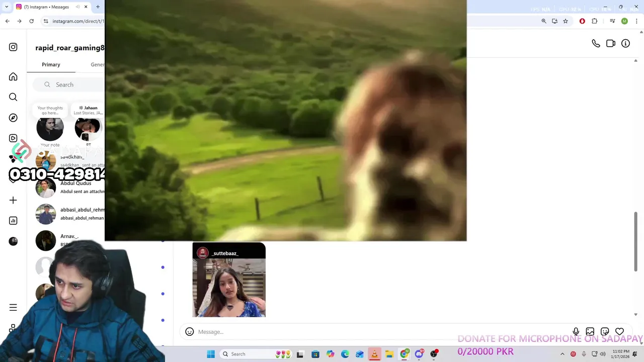The height and width of the screenshot is (362, 644).
Task: Click the Create plus icon
Action: pyautogui.click(x=13, y=200)
